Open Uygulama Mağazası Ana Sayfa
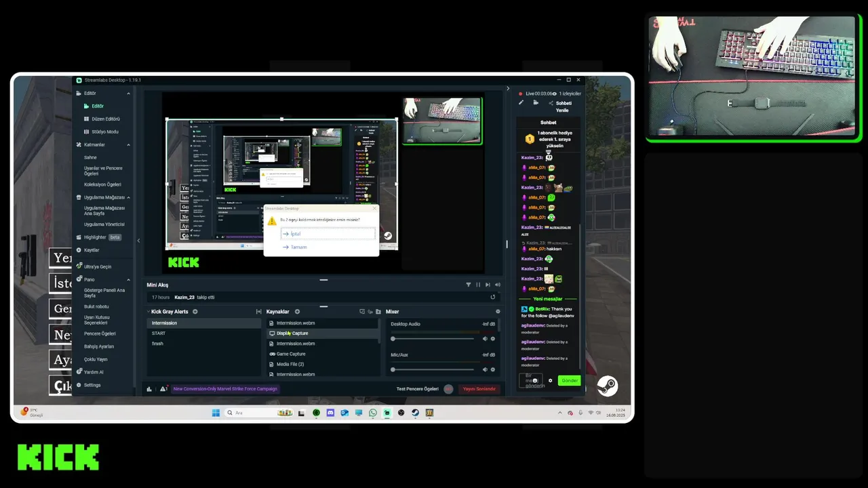Viewport: 868px width, 488px height. point(104,210)
